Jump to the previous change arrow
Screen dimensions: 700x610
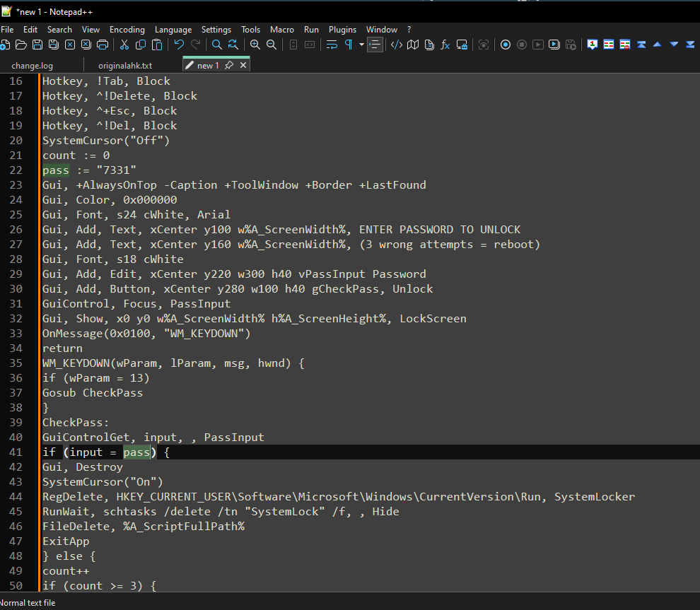(x=657, y=45)
